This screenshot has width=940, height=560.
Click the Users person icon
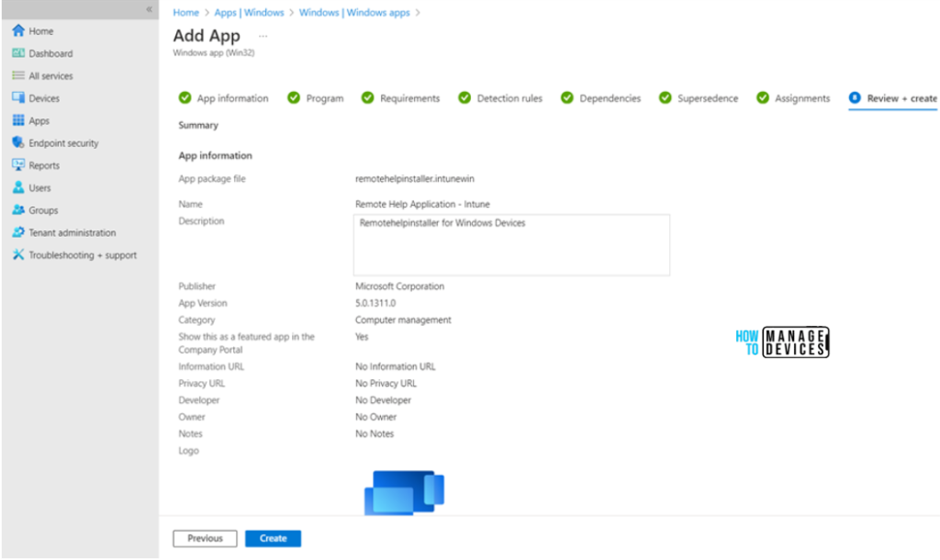click(x=18, y=187)
